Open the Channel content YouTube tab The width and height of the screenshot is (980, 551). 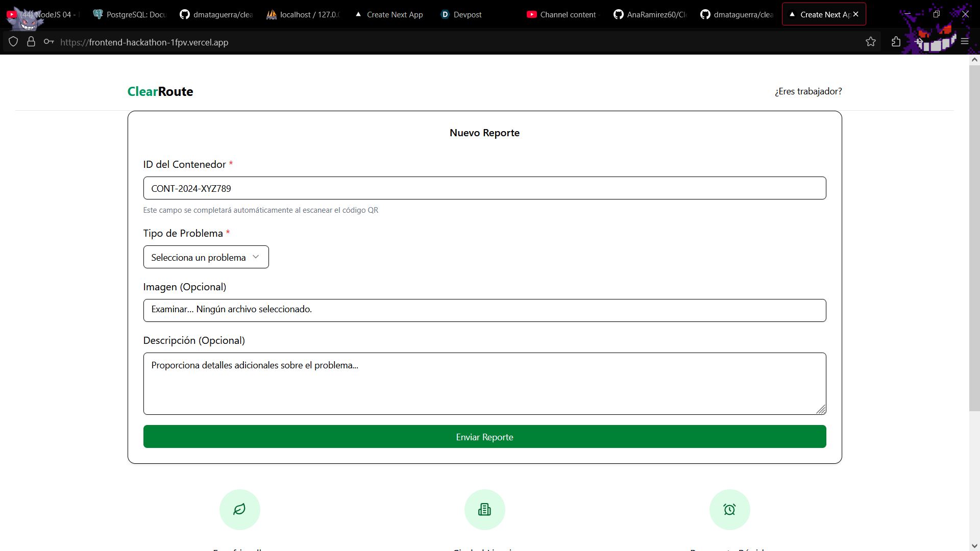(561, 14)
